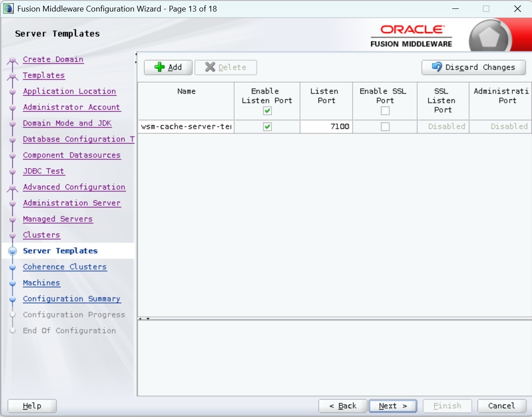Navigate to Coherence Clusters step
This screenshot has height=419, width=532.
tap(65, 267)
